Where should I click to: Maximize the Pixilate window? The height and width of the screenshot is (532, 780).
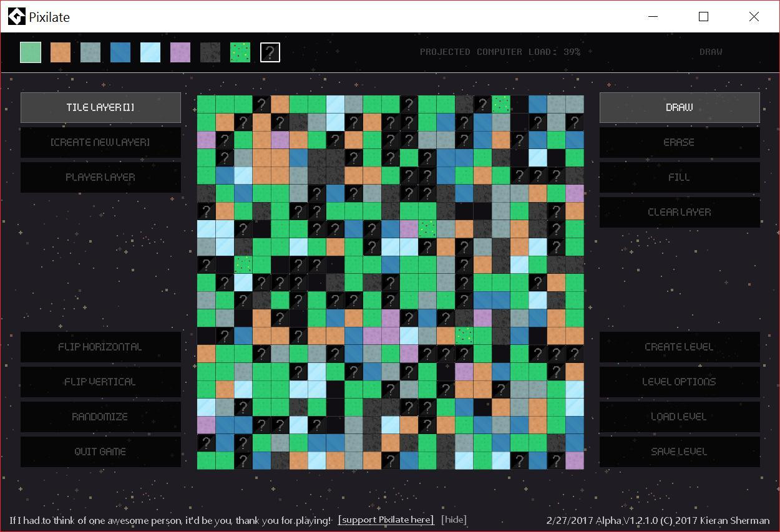click(x=704, y=17)
